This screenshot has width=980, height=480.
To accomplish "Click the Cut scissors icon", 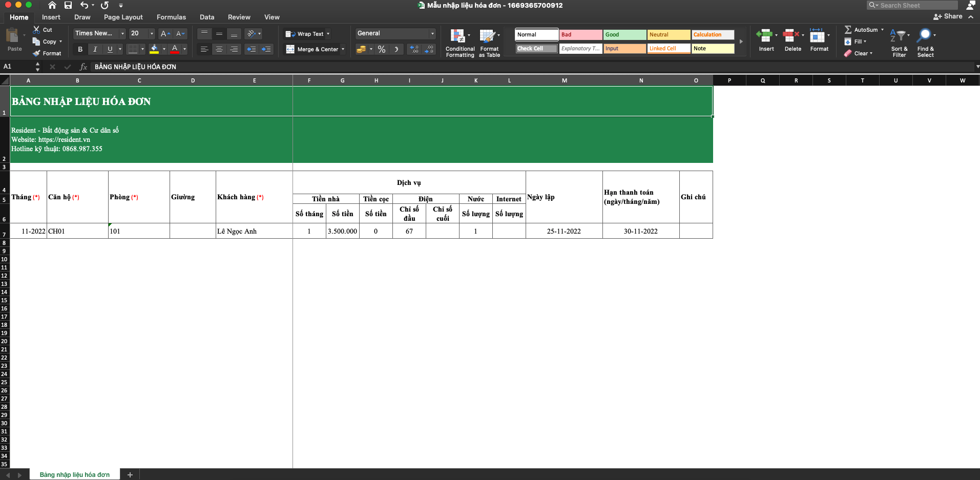I will pyautogui.click(x=36, y=30).
